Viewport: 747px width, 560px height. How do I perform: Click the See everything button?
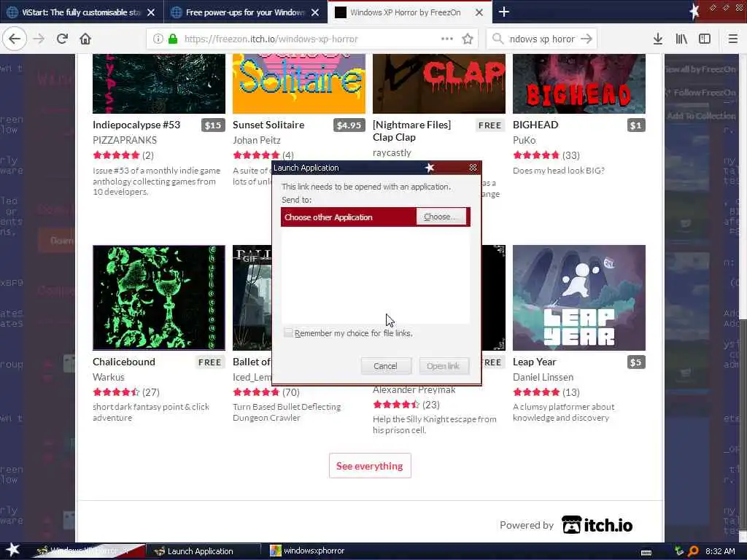point(370,466)
